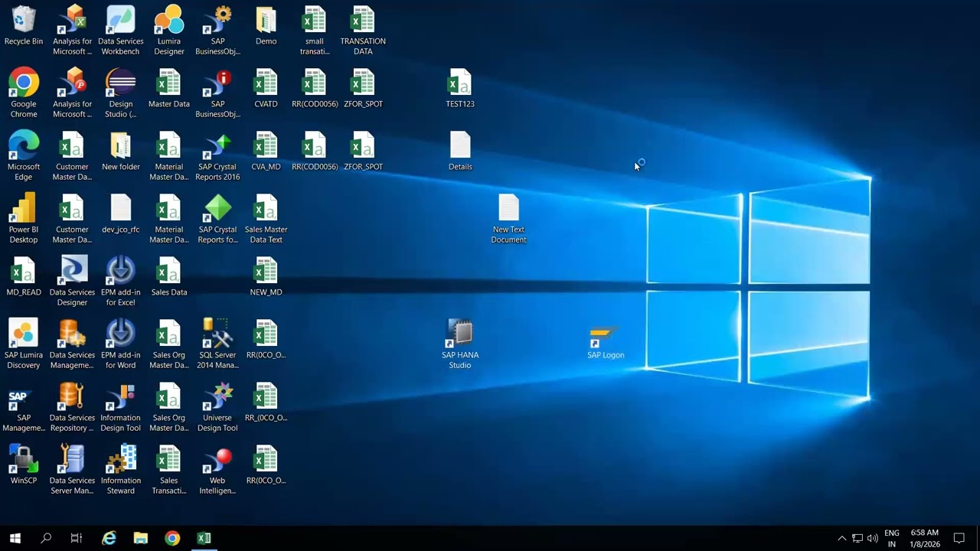Click the Data Services Management shortcut
Viewport: 980px width, 551px height.
tap(72, 344)
